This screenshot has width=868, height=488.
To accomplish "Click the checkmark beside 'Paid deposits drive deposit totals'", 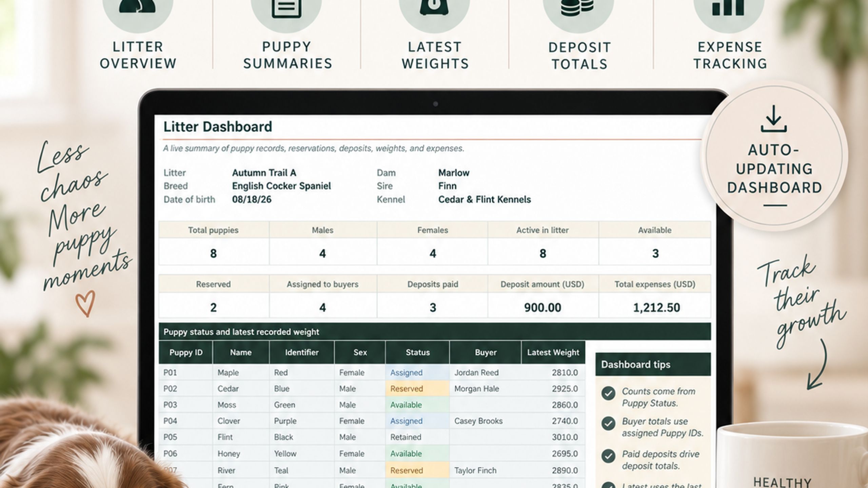I will [608, 456].
